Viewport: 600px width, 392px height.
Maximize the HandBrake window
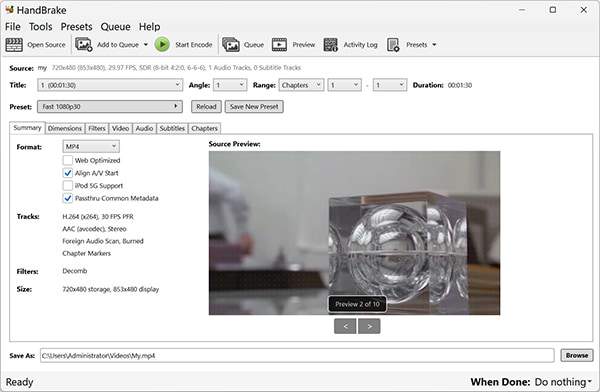[553, 10]
